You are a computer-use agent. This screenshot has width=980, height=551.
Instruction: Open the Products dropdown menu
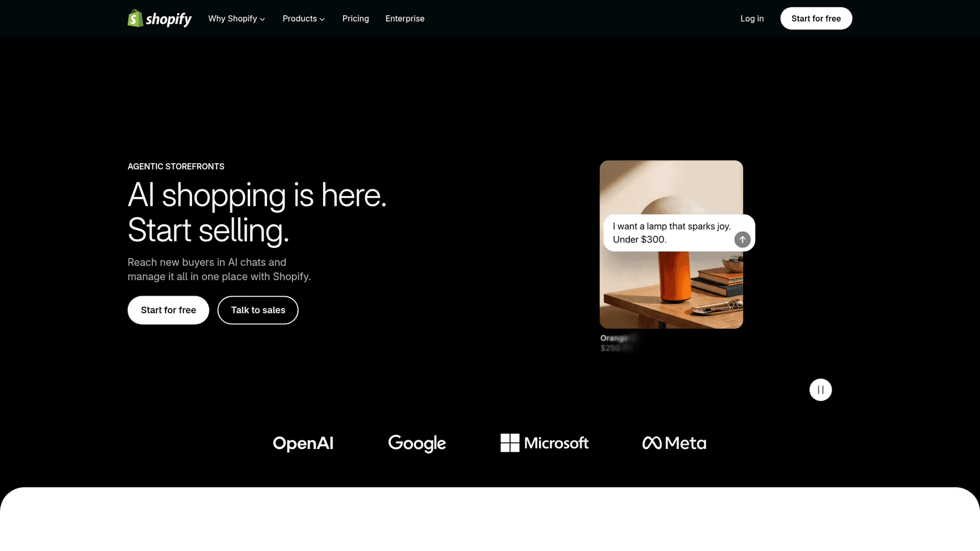(303, 19)
